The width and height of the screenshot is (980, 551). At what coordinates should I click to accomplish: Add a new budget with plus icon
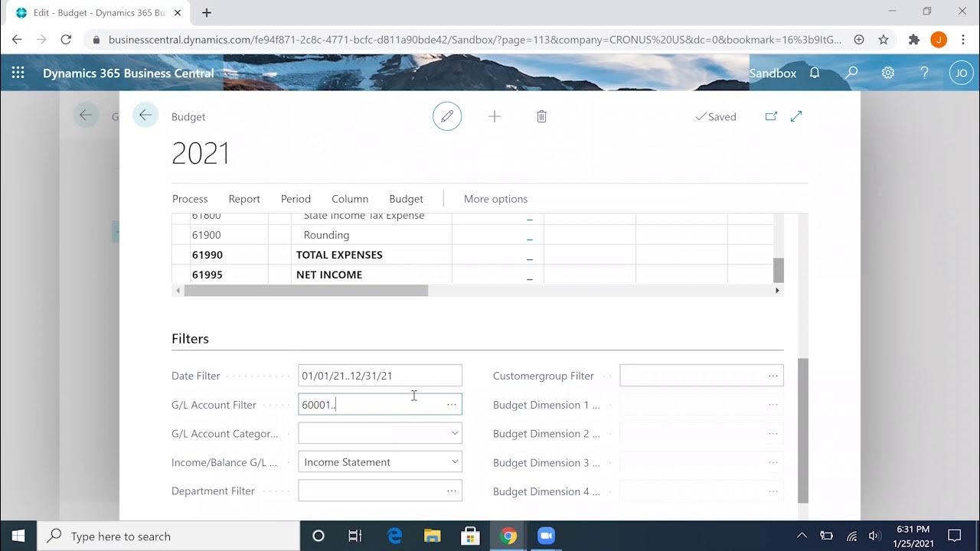495,116
